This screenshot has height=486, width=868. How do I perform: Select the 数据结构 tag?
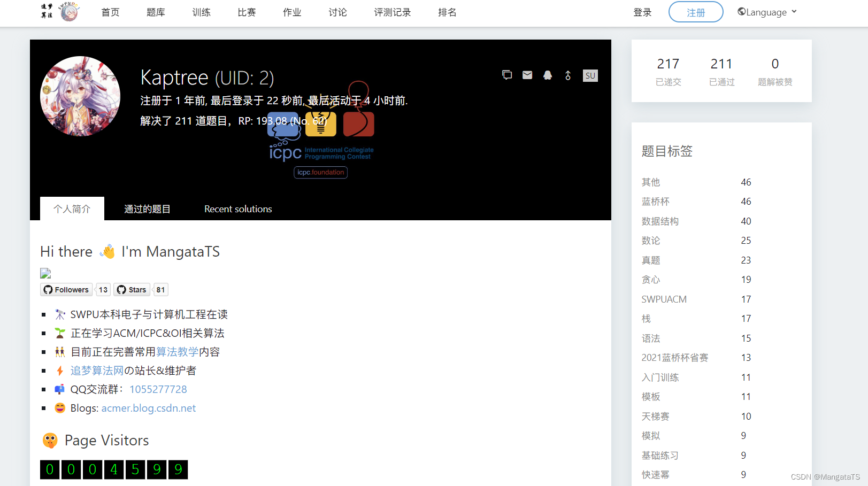click(x=660, y=221)
